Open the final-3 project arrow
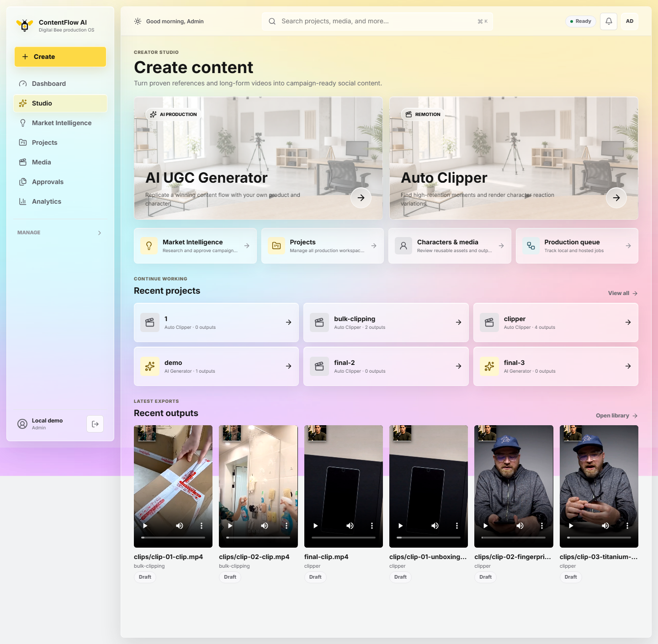 point(628,366)
